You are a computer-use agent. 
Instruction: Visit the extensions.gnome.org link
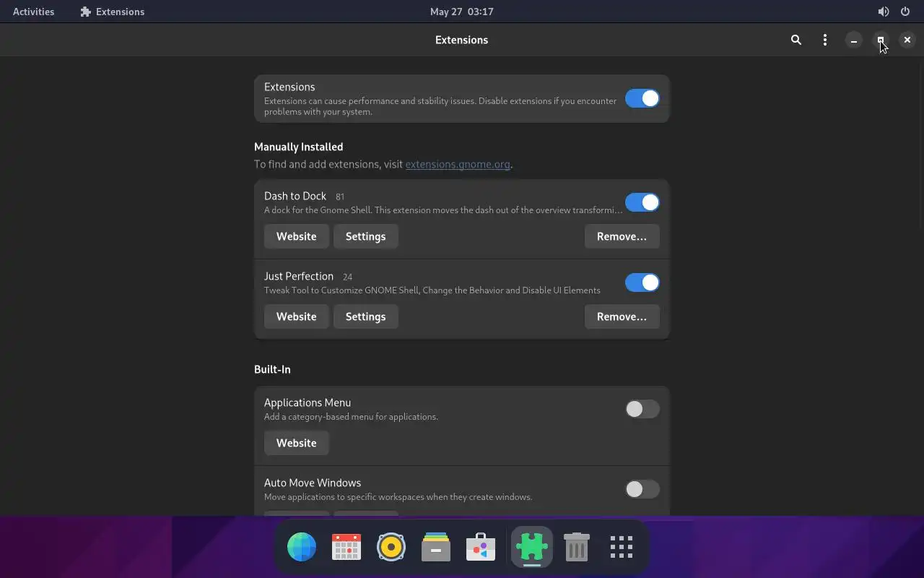pyautogui.click(x=458, y=164)
